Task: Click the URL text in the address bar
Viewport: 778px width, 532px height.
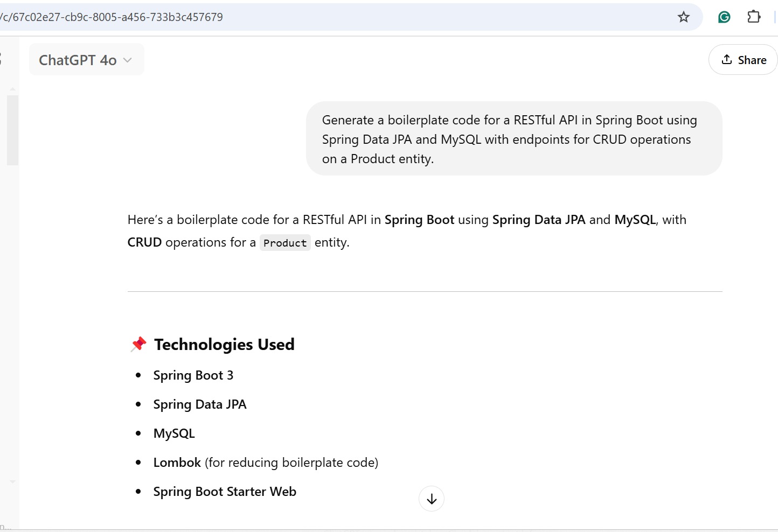Action: [112, 17]
